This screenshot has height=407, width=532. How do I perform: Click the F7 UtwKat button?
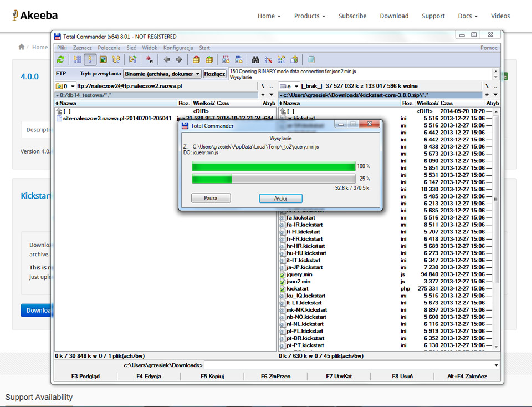339,376
